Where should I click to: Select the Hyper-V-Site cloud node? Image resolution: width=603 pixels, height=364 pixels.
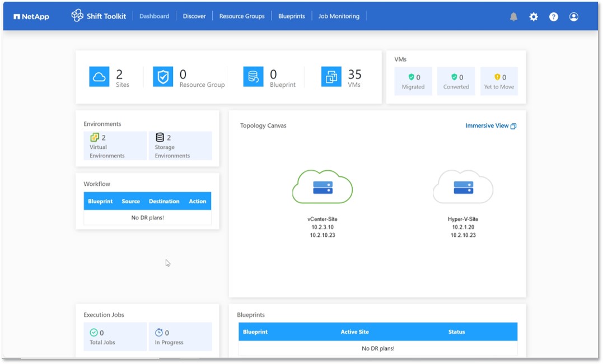click(463, 187)
